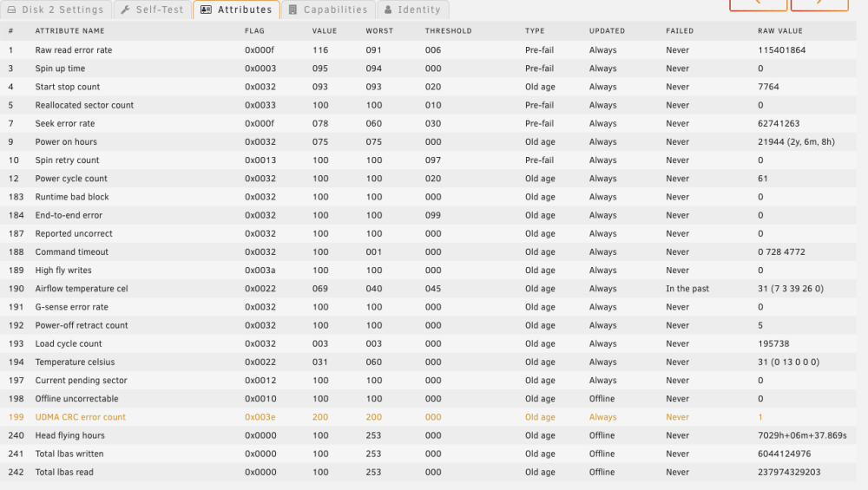Click raw value 31 (0 13 0 0 0)

[788, 362]
